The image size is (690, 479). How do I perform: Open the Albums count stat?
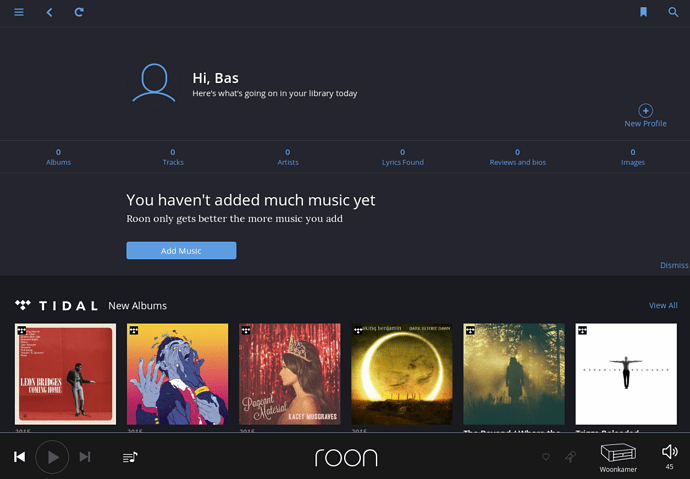click(x=59, y=157)
